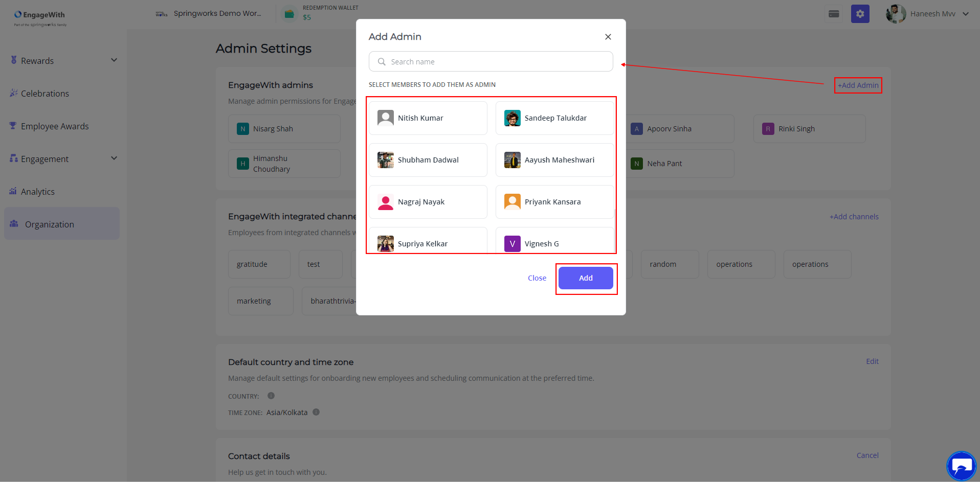Select Sandeep Talukdar as admin

pos(554,118)
